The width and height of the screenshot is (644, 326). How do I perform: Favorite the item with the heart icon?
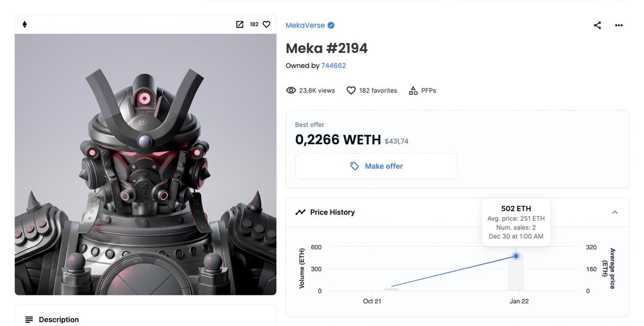click(x=266, y=24)
